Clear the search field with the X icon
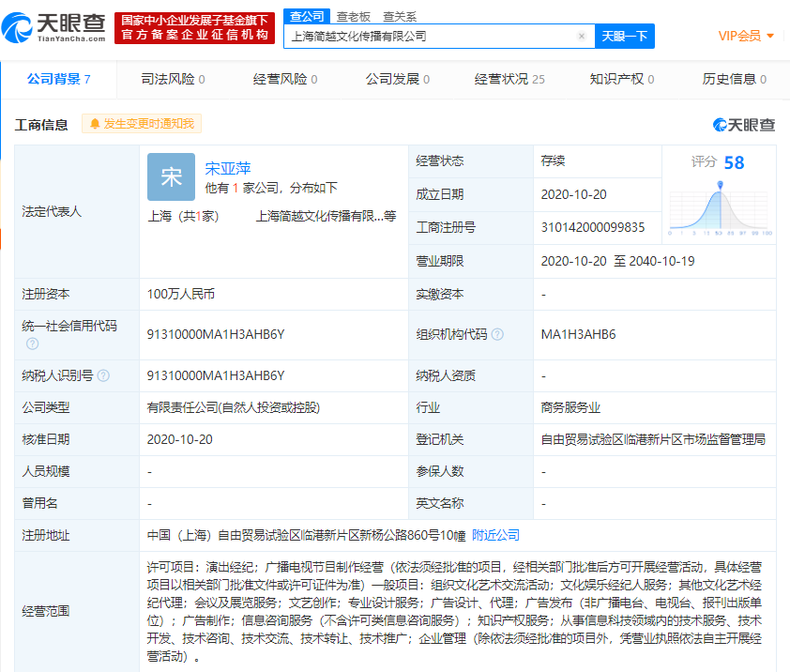The width and height of the screenshot is (790, 672). point(582,37)
